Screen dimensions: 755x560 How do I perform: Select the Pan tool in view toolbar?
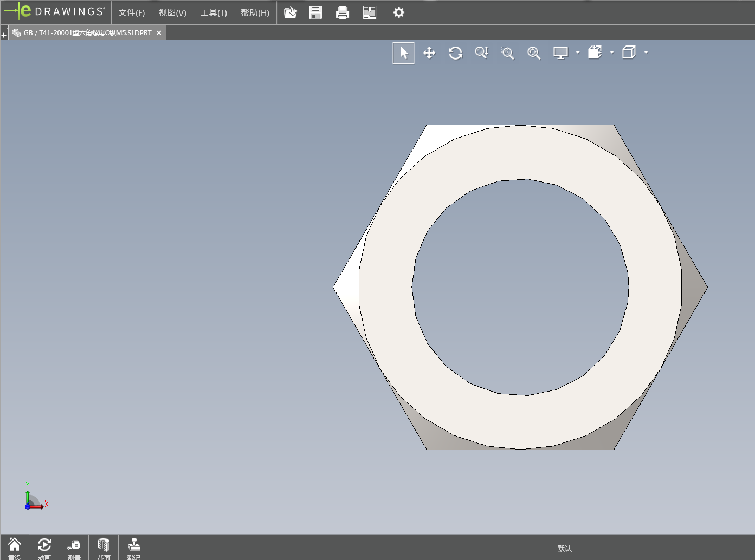point(429,53)
